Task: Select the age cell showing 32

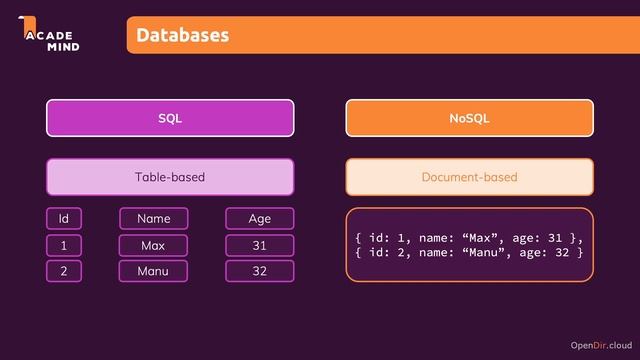Action: point(260,271)
